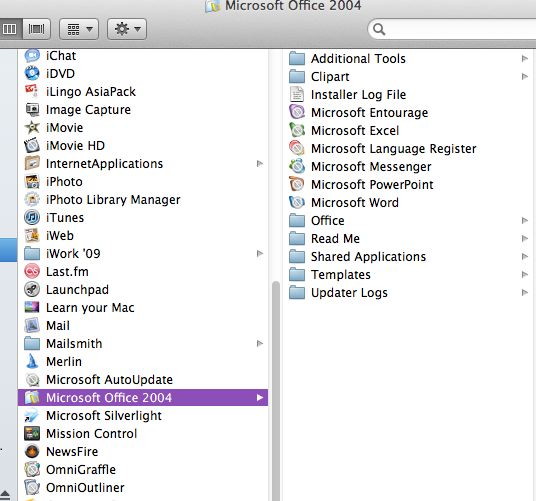Viewport: 536px width, 501px height.
Task: Click the Image Capture icon
Action: (x=32, y=109)
